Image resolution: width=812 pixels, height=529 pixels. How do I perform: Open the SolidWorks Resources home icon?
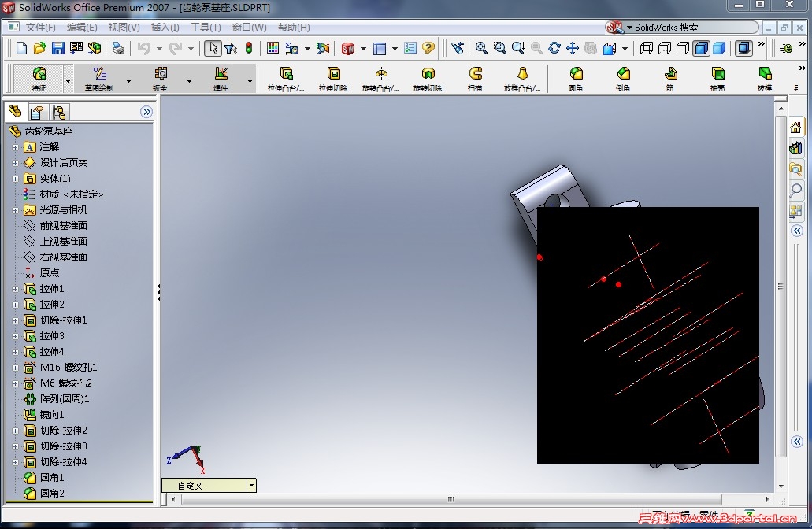(x=796, y=128)
